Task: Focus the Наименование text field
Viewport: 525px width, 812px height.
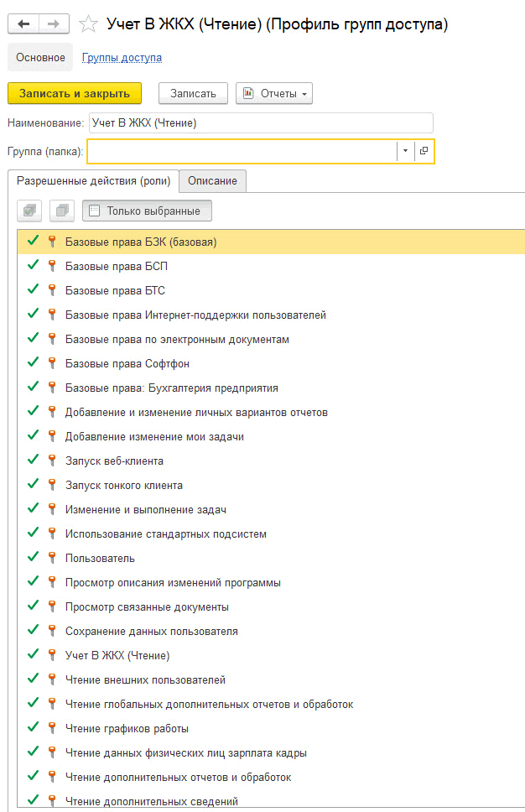Action: (261, 122)
